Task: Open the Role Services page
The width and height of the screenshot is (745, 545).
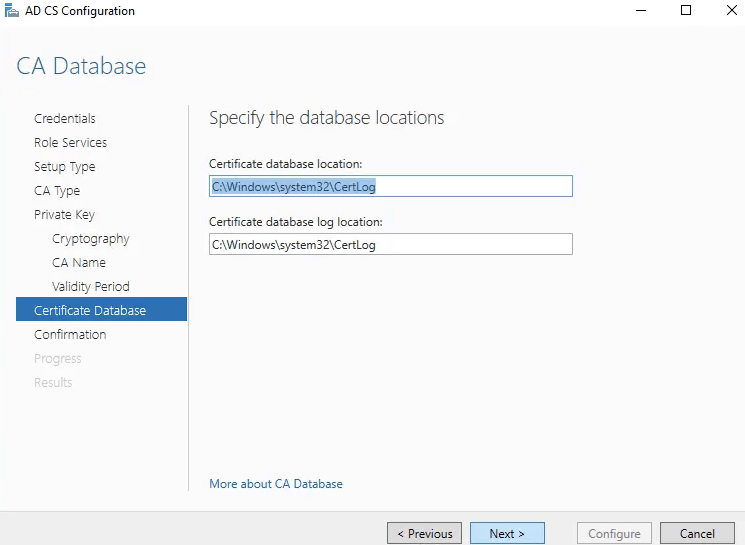Action: [70, 143]
